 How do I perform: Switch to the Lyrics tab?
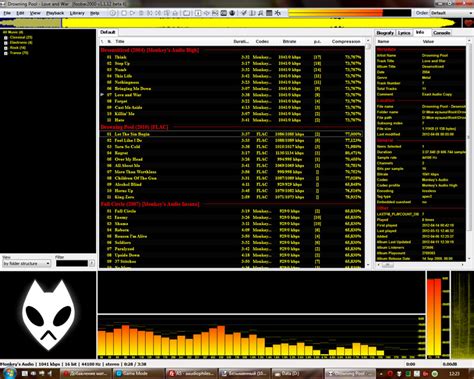coord(404,33)
